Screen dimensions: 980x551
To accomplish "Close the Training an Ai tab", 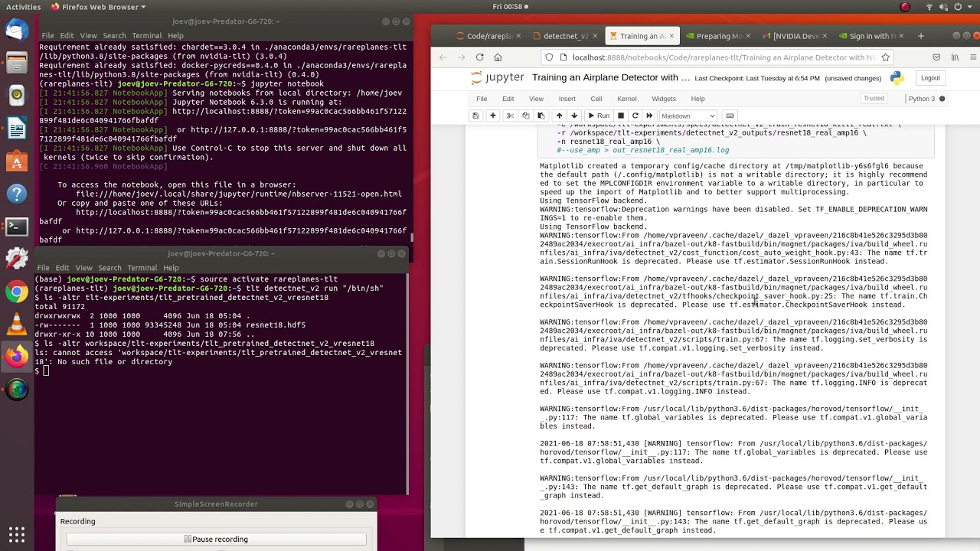I will tap(671, 36).
